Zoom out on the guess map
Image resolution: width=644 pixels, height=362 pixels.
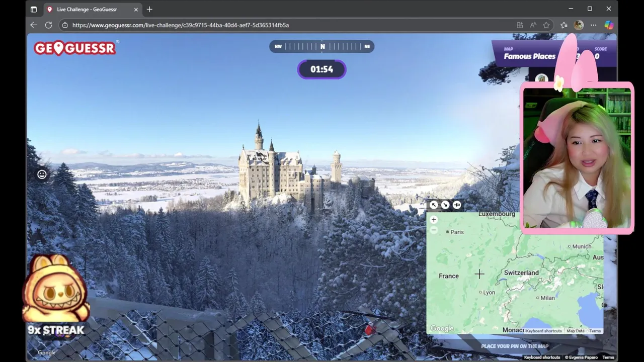coord(434,230)
